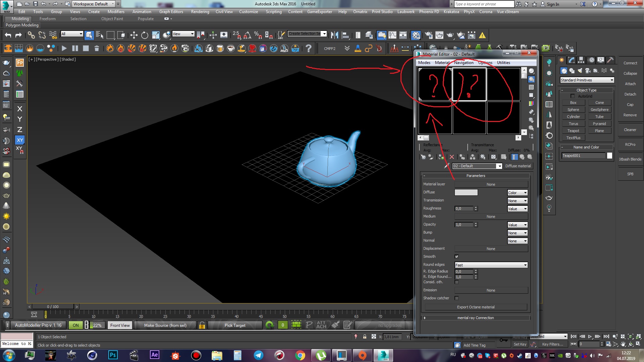This screenshot has height=362, width=644.
Task: Select the Move transform tool
Action: 134,35
